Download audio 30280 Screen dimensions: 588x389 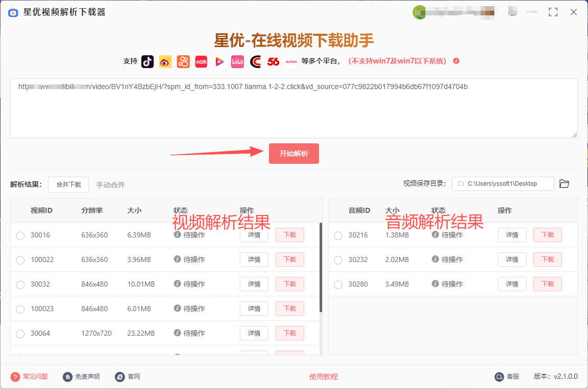click(548, 284)
